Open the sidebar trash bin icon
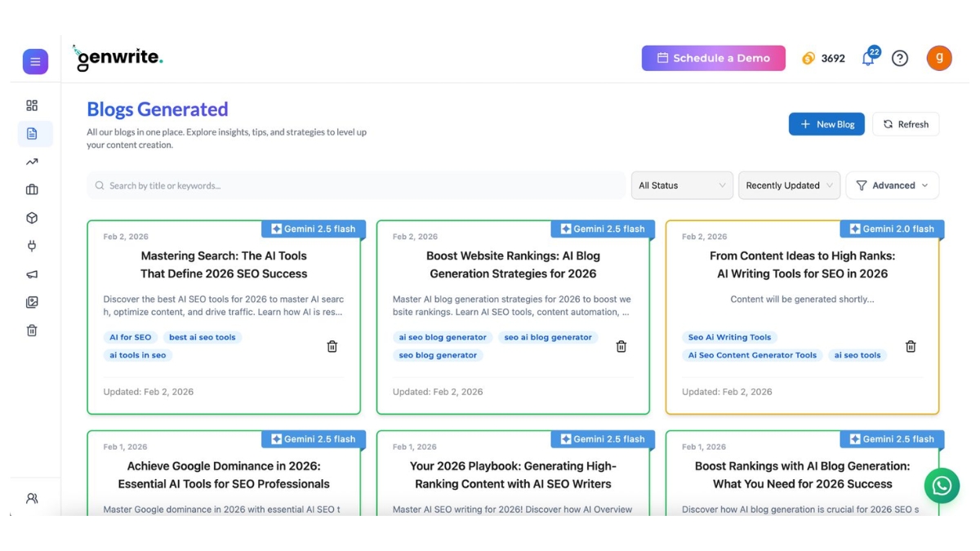 (x=32, y=331)
